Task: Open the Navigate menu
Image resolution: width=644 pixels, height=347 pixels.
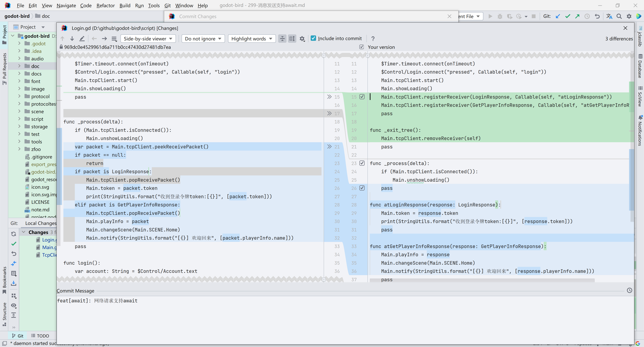Action: [x=66, y=5]
